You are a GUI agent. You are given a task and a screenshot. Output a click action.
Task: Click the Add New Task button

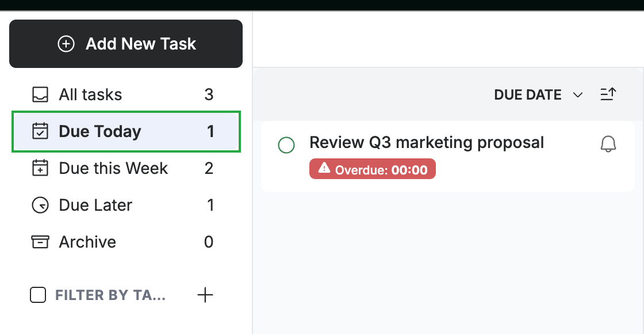click(x=126, y=44)
